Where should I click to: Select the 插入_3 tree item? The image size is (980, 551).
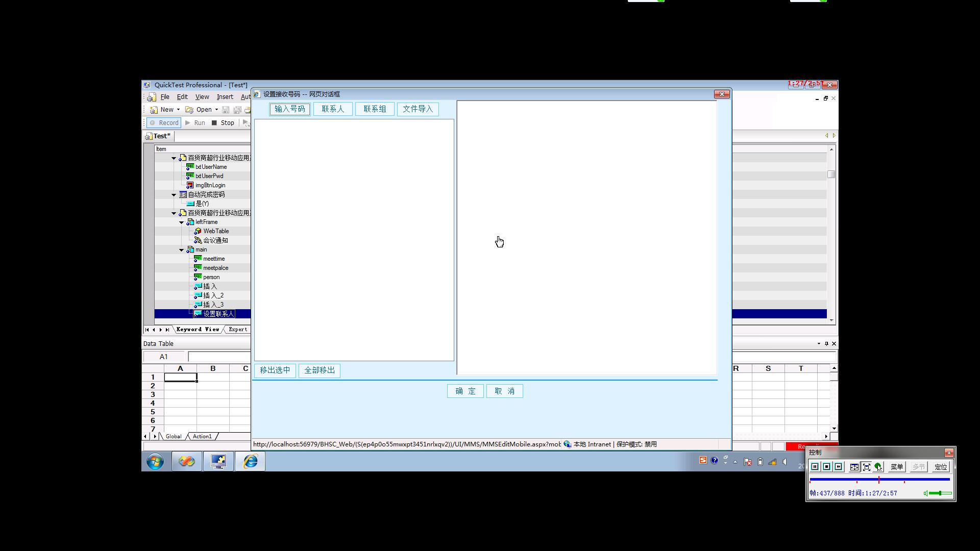(x=213, y=305)
